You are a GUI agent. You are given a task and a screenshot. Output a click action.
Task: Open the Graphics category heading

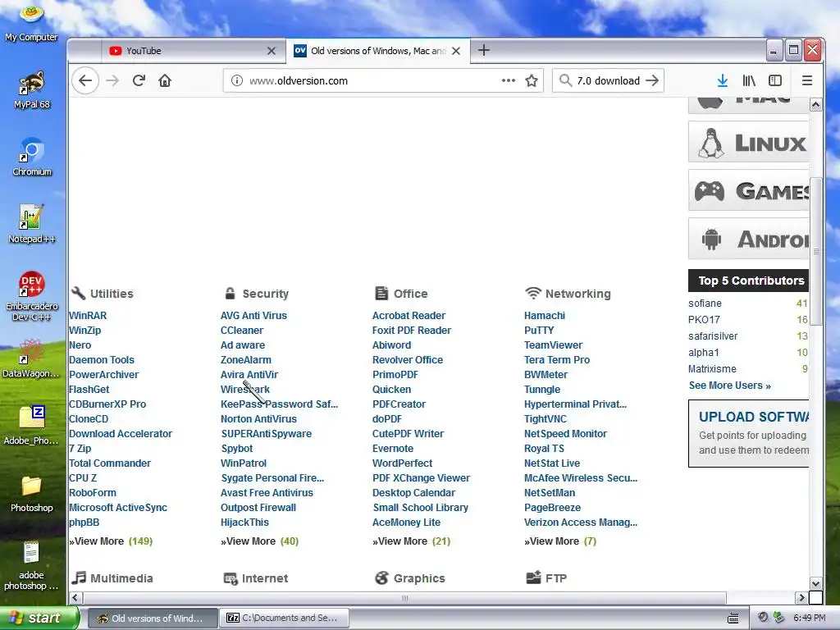(410, 578)
